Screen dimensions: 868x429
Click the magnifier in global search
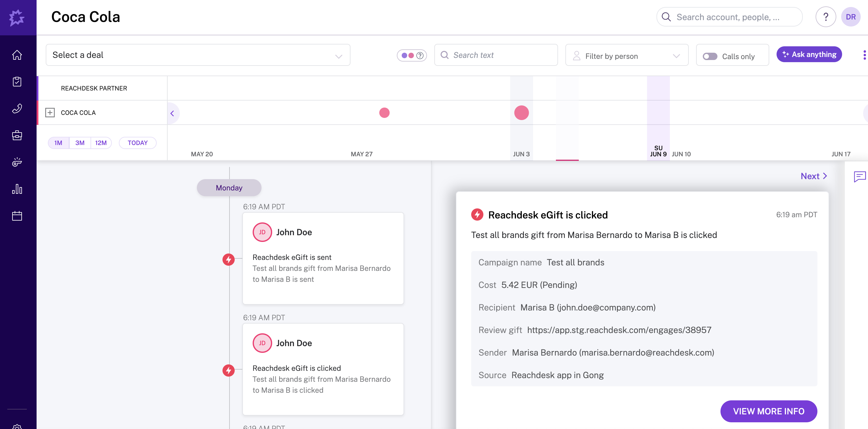(666, 17)
